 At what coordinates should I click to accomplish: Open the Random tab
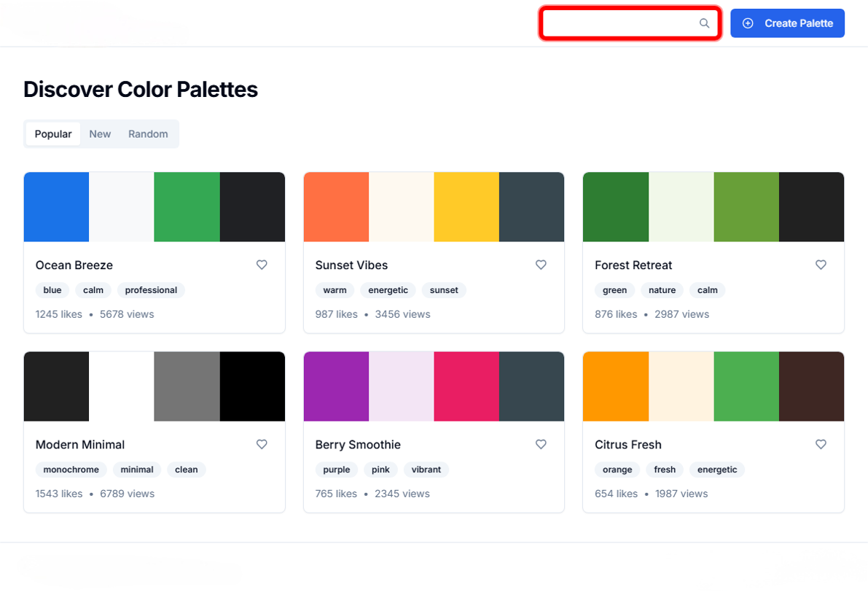pyautogui.click(x=148, y=134)
